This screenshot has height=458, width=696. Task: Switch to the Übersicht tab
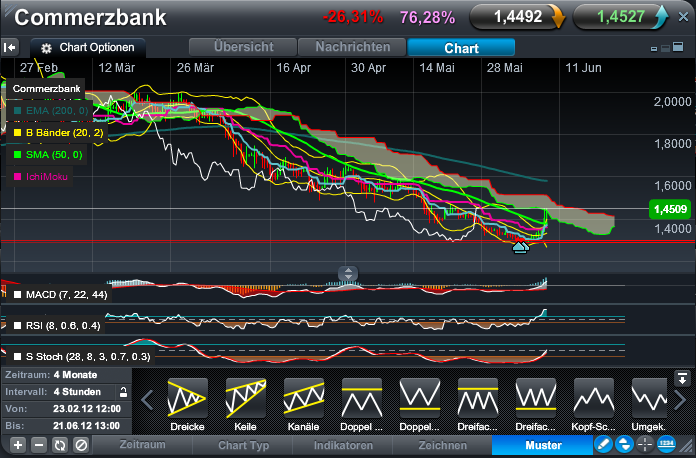point(243,47)
